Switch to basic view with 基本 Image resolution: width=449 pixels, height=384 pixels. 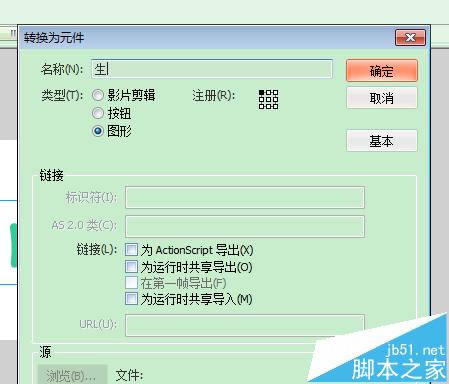(x=382, y=141)
